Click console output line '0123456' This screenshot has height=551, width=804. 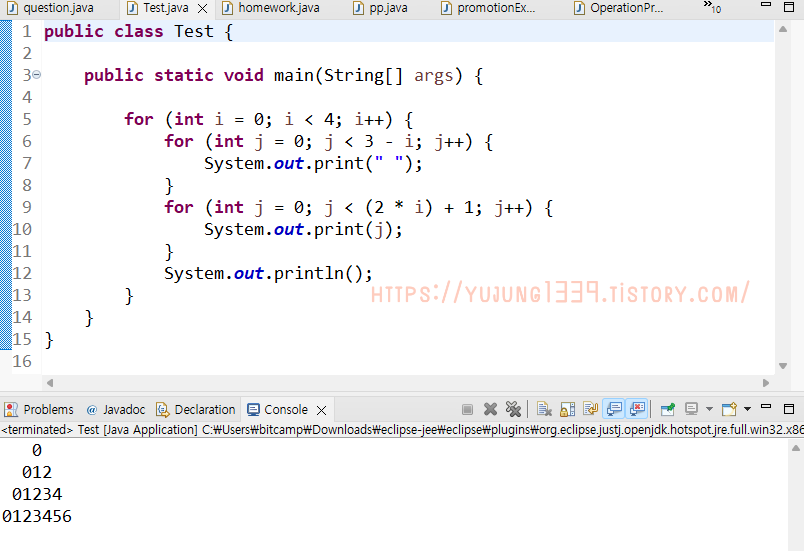coord(37,516)
